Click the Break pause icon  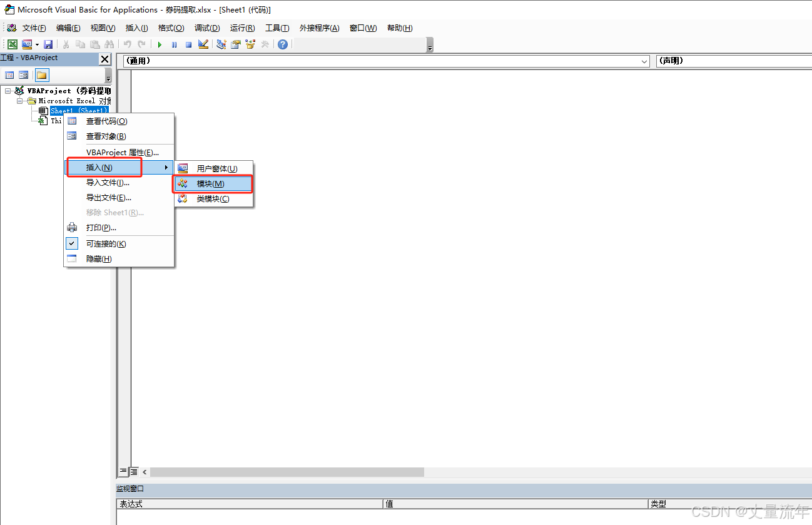[x=174, y=44]
